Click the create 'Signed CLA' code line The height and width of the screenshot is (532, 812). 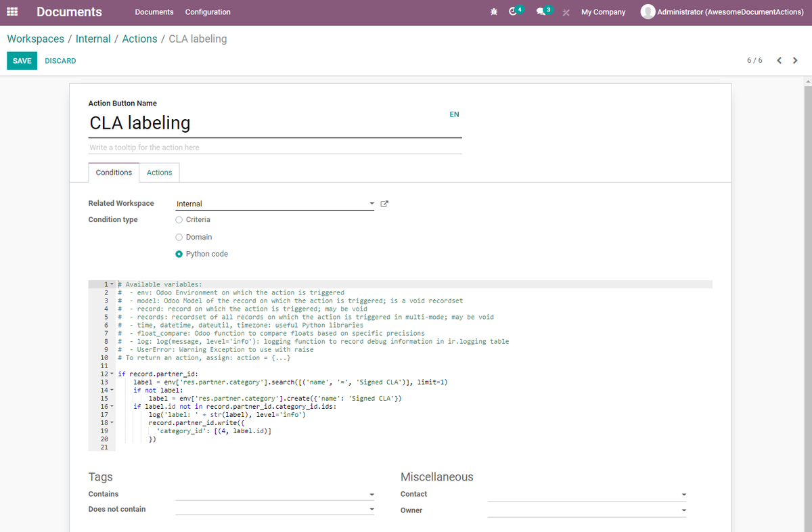[275, 398]
